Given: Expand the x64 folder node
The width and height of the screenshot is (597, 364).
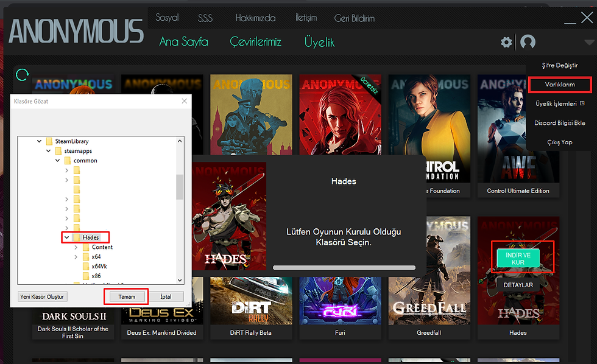Looking at the screenshot, I should (76, 257).
